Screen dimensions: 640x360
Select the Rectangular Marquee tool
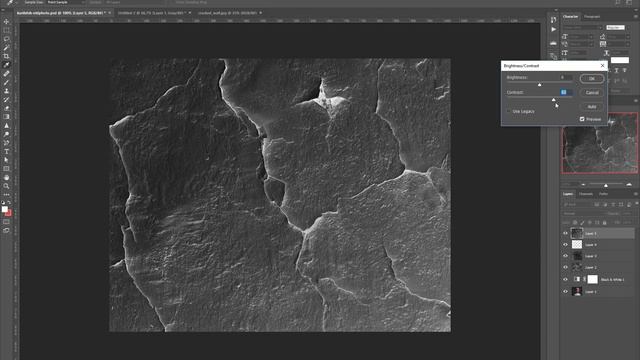(6, 30)
